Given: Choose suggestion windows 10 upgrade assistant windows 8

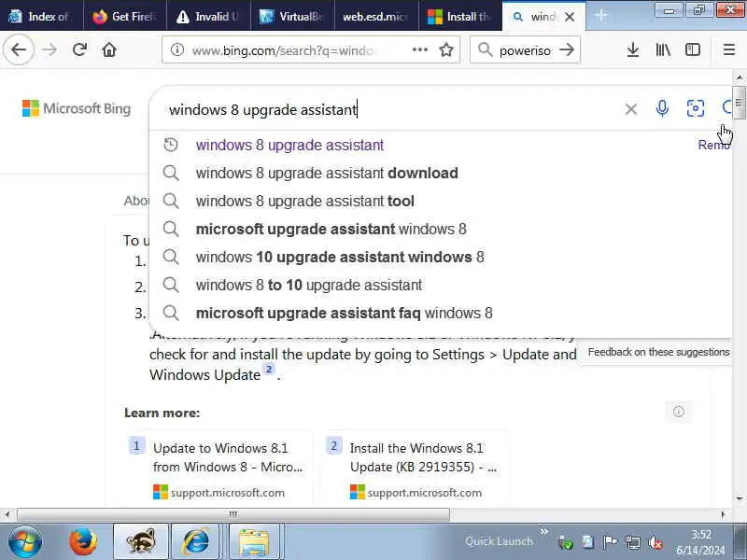Looking at the screenshot, I should point(340,258).
